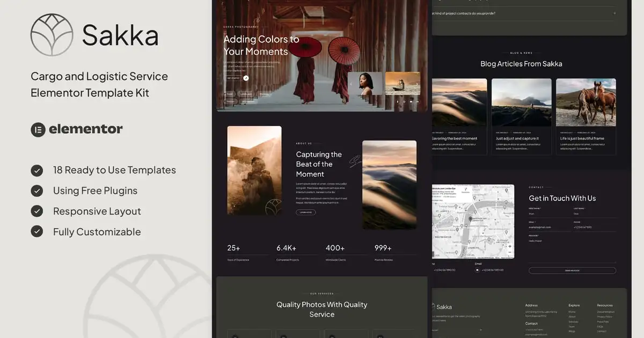Viewport: 644px width, 338px height.
Task: Click the boat at sunset slider thumbnail
Action: (x=402, y=84)
